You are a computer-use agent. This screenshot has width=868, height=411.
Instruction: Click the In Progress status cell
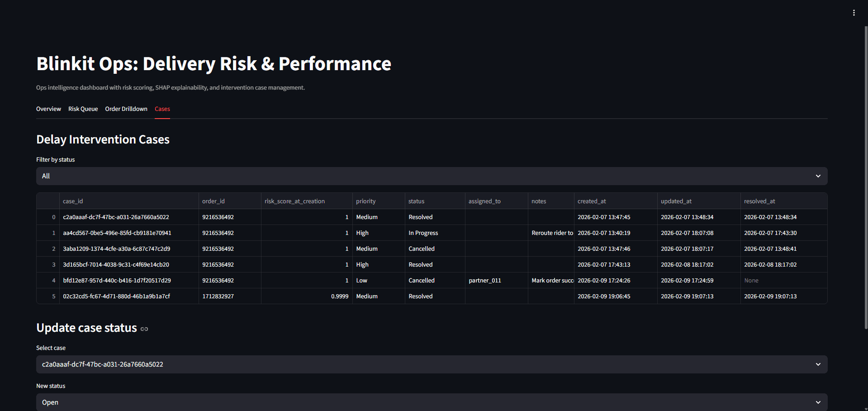point(435,233)
